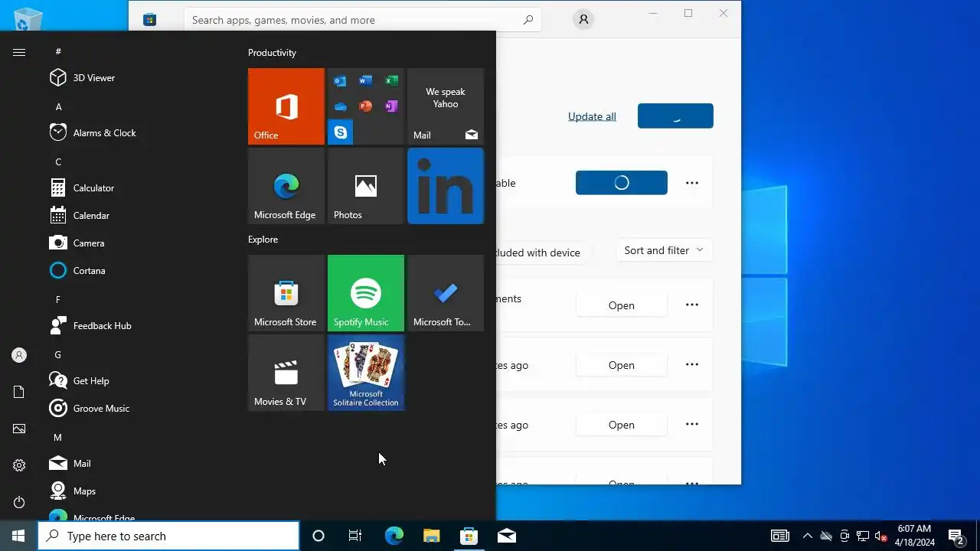This screenshot has width=980, height=551.
Task: Show hidden system tray icons
Action: pyautogui.click(x=808, y=536)
